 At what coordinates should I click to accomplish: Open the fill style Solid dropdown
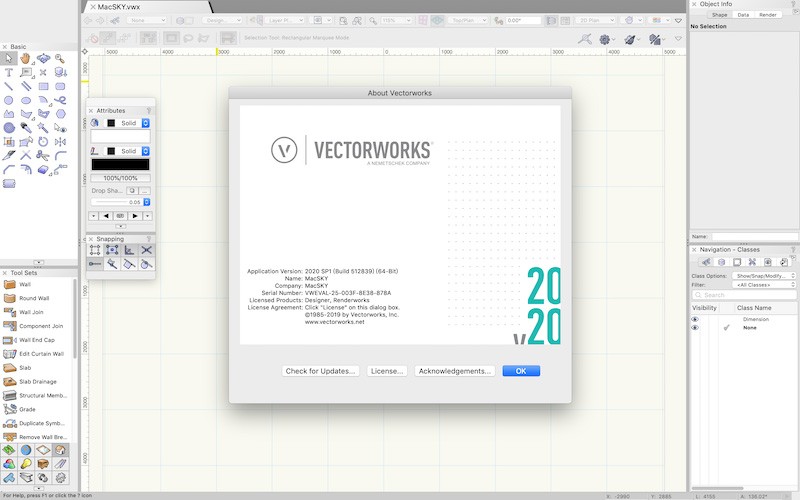click(127, 123)
